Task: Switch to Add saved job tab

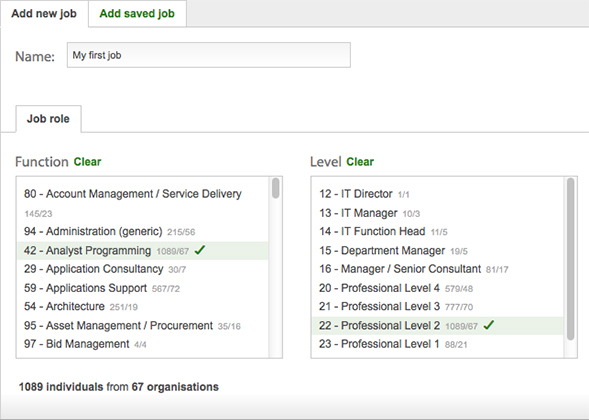Action: pos(137,14)
